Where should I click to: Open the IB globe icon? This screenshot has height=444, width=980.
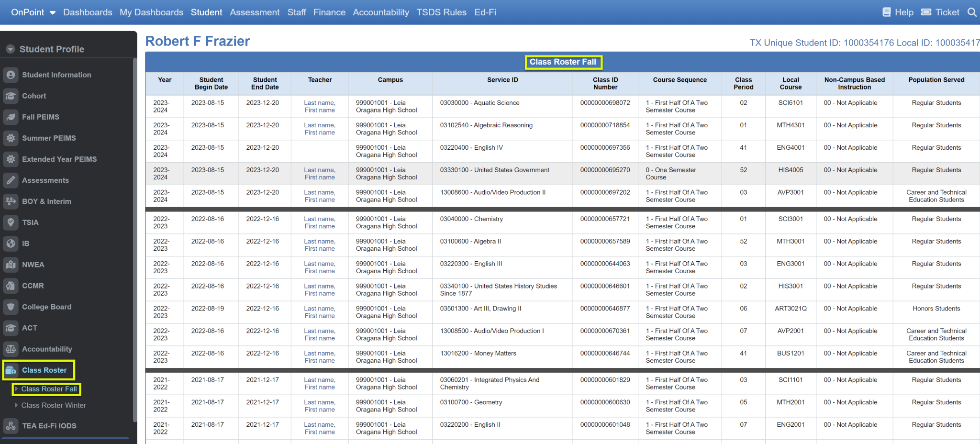pos(11,243)
